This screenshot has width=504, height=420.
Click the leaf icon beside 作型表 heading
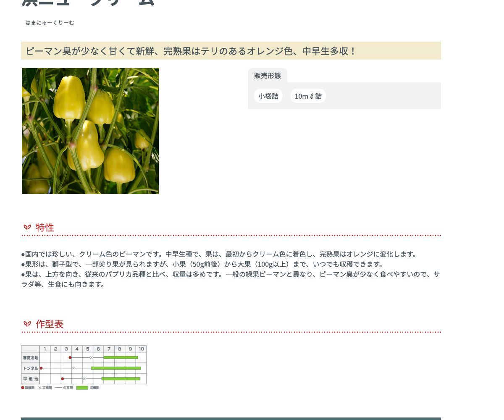27,324
